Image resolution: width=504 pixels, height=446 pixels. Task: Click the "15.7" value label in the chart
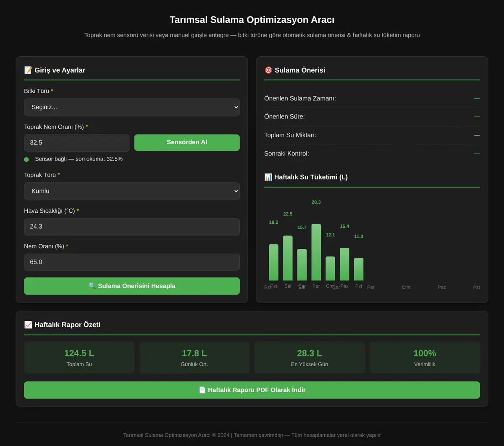click(302, 227)
